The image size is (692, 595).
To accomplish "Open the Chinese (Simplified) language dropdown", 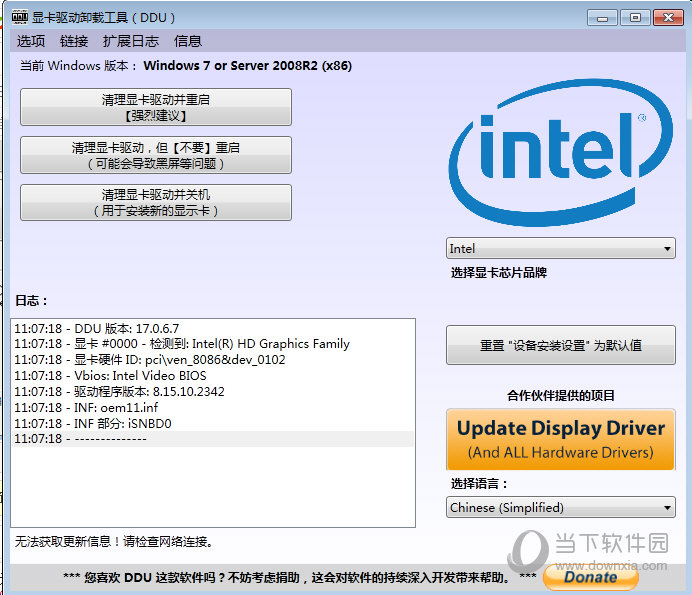I will click(x=561, y=507).
